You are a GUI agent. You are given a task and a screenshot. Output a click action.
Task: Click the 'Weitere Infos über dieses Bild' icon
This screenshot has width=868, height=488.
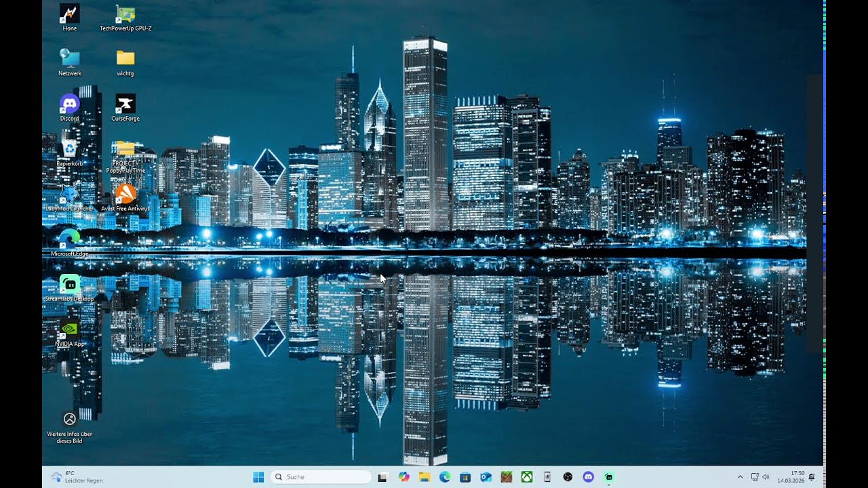point(70,427)
